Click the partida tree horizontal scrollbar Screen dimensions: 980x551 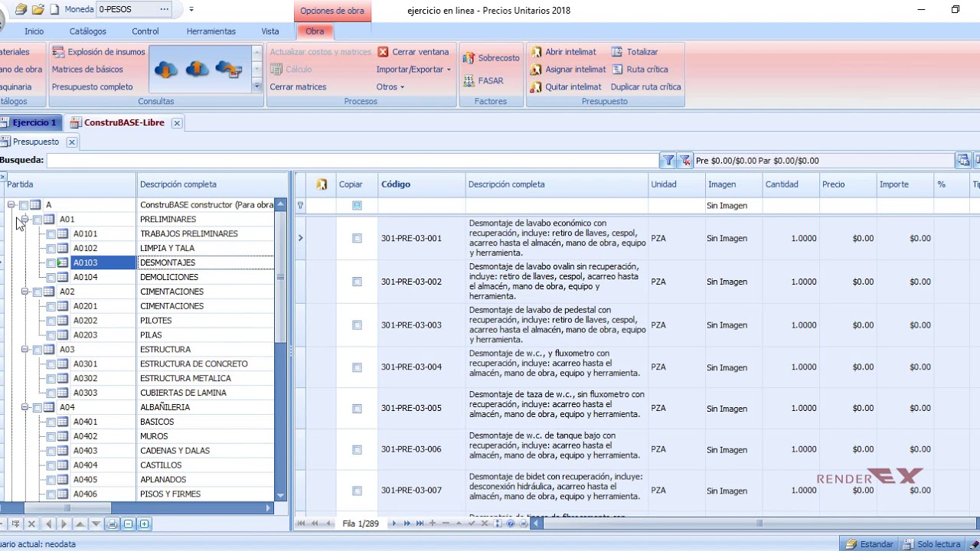pyautogui.click(x=67, y=507)
